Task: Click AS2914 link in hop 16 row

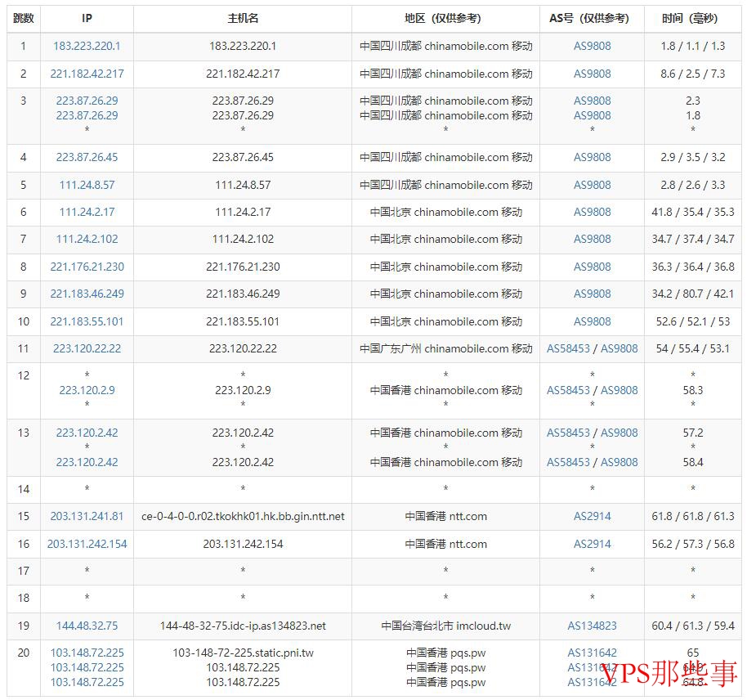Action: 593,544
